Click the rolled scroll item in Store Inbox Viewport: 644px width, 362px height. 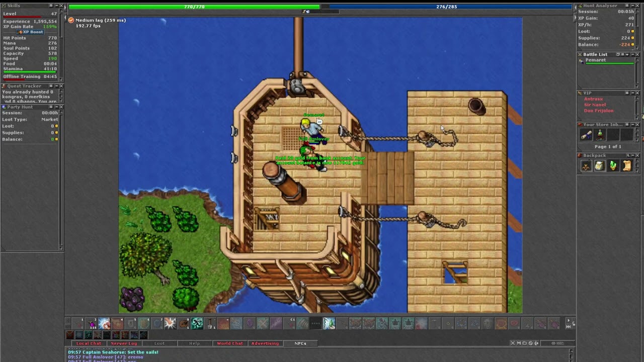click(586, 135)
